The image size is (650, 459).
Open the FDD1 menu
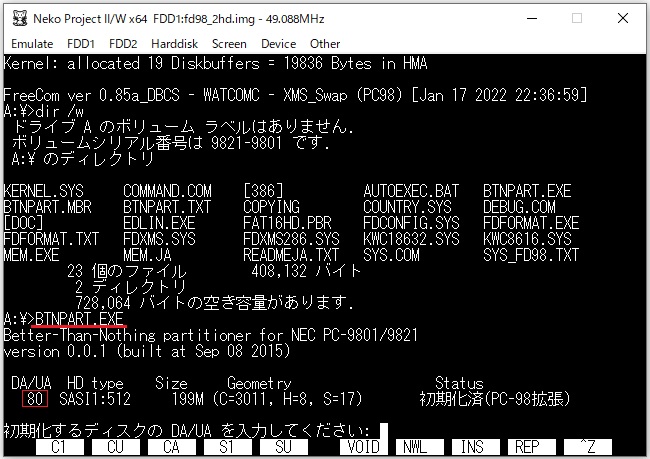click(x=81, y=44)
